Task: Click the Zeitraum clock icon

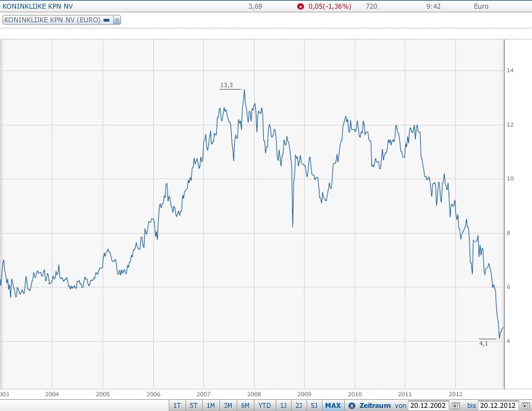Action: [350, 405]
